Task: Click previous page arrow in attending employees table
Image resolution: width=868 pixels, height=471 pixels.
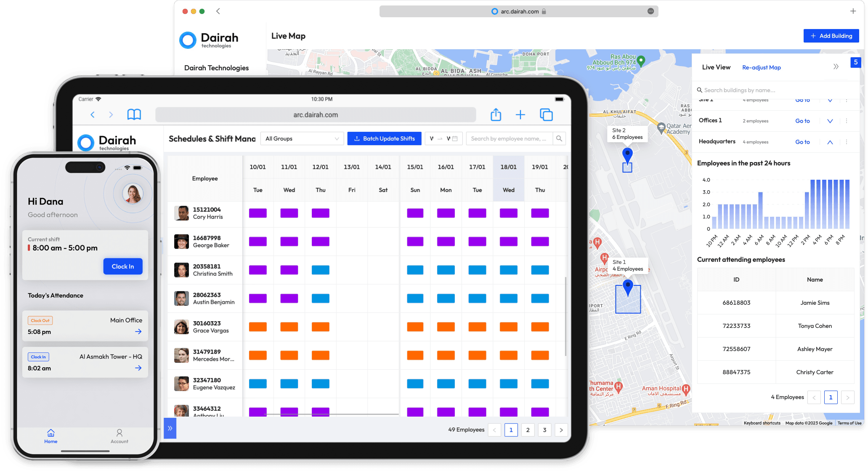Action: click(x=814, y=397)
